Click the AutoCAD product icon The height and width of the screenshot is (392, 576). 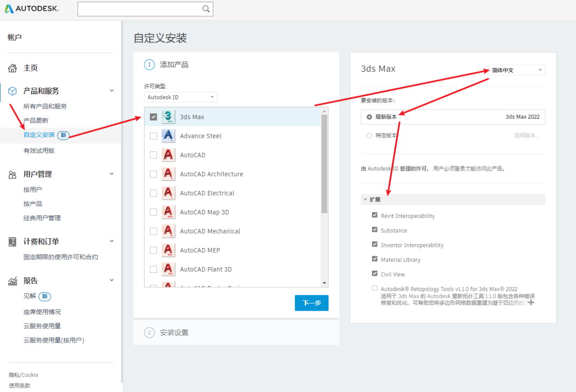pos(168,155)
